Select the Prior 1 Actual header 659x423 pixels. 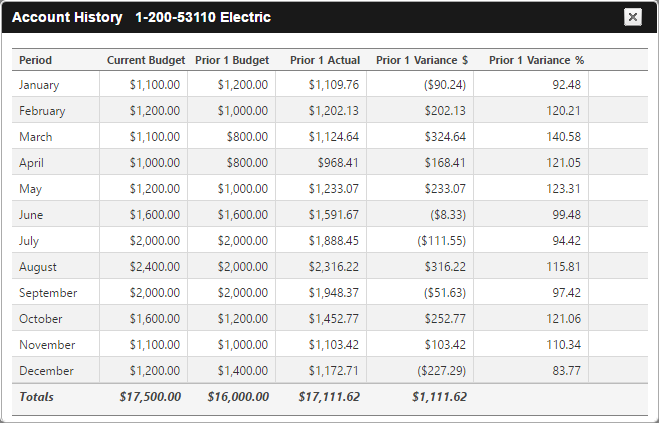[x=325, y=60]
